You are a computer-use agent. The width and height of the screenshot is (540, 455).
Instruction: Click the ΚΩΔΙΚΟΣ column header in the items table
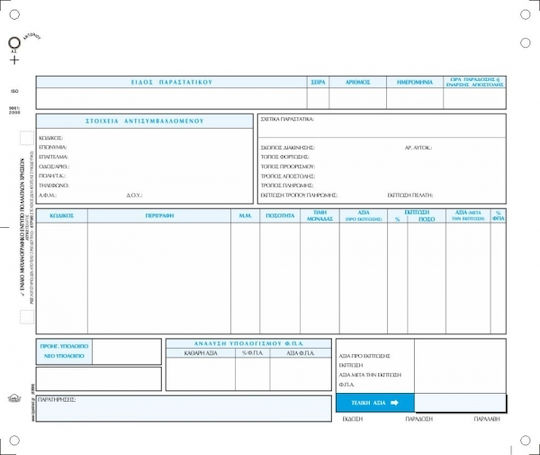click(x=62, y=216)
